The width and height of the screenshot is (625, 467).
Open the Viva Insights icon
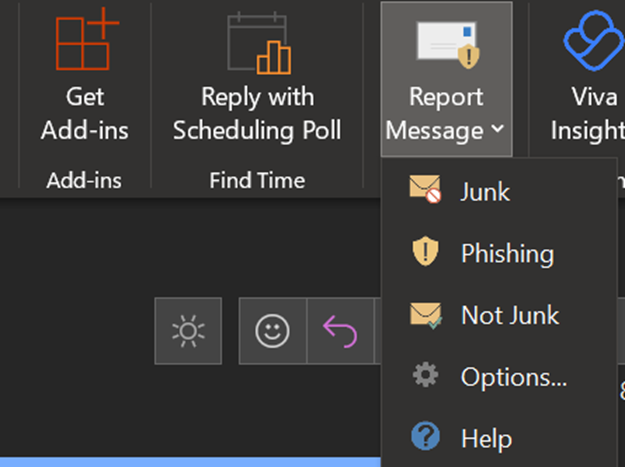(594, 41)
